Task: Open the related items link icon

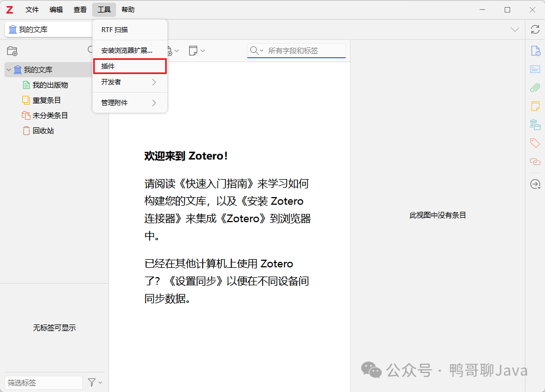Action: tap(535, 162)
